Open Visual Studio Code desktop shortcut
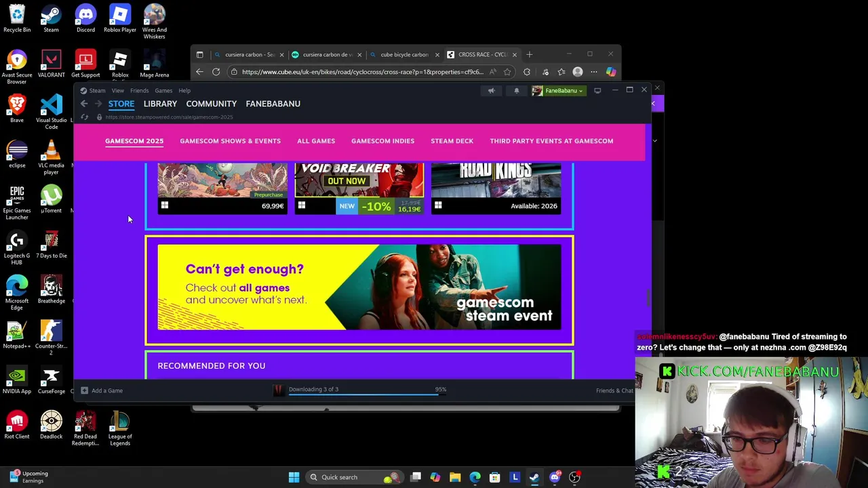The width and height of the screenshot is (868, 488). [x=51, y=112]
